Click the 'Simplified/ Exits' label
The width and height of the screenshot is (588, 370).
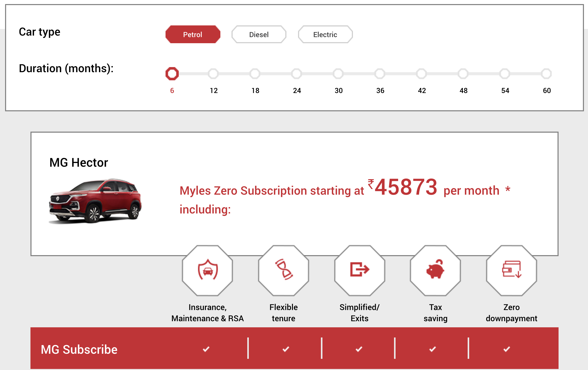click(360, 313)
